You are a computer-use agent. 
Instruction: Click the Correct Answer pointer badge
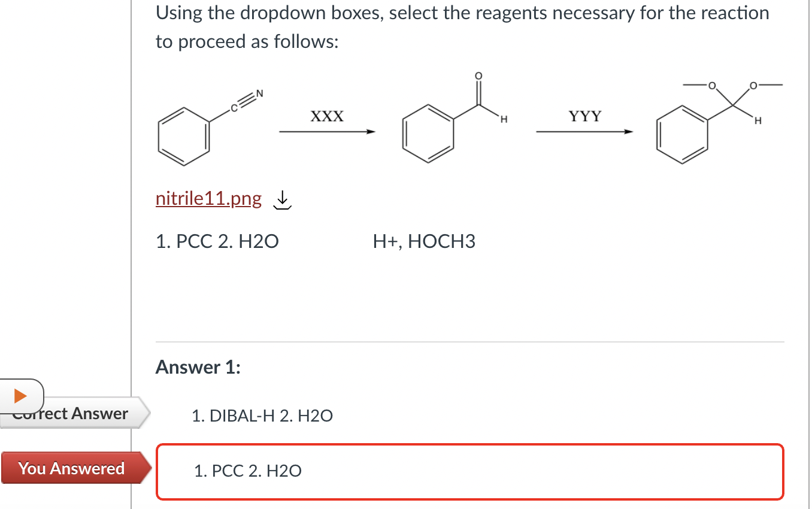coord(72,413)
